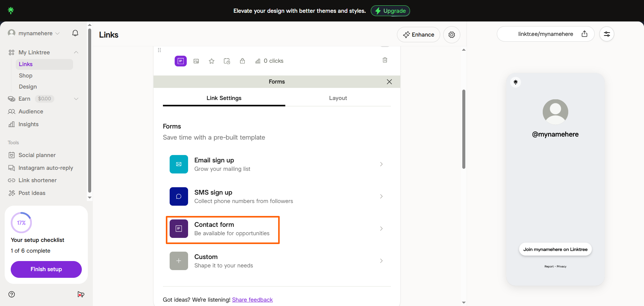This screenshot has height=306, width=644.
Task: Click the announcements megaphone icon
Action: [81, 294]
